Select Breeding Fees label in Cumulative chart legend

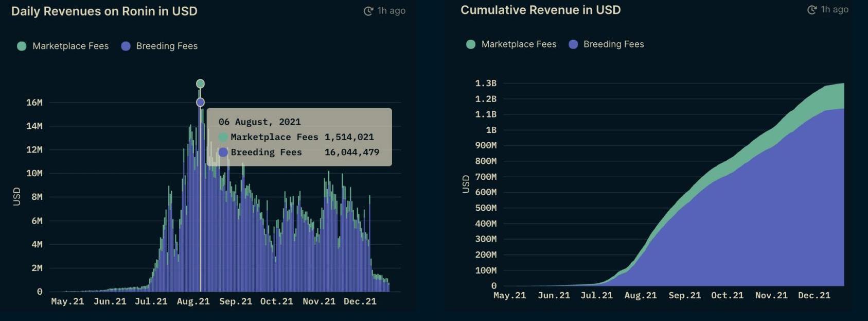pos(613,44)
